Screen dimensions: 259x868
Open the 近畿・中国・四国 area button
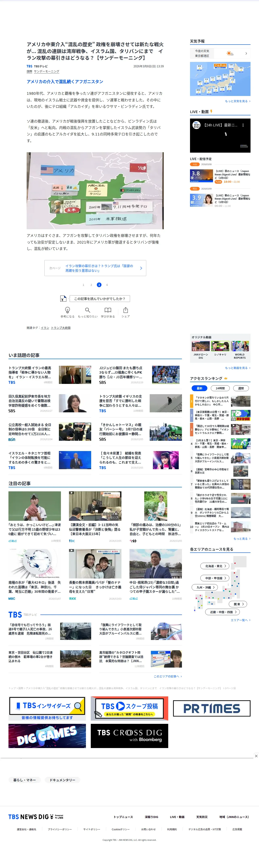pos(222,612)
